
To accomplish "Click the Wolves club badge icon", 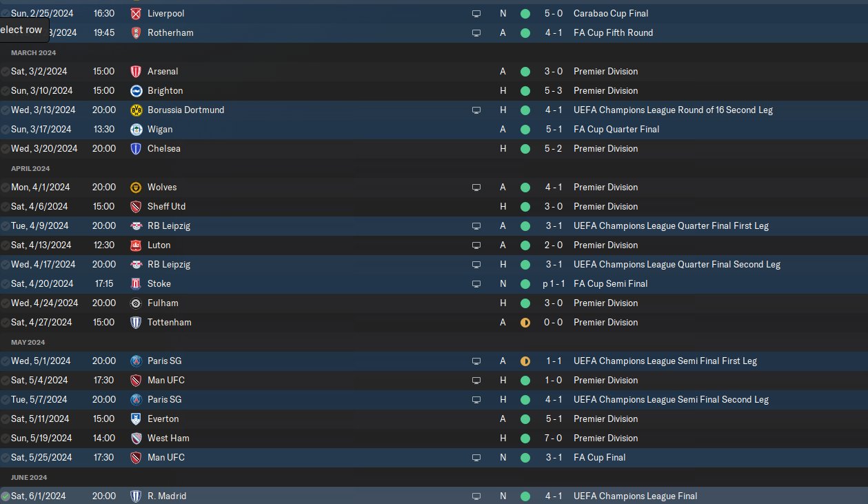I will (x=136, y=187).
